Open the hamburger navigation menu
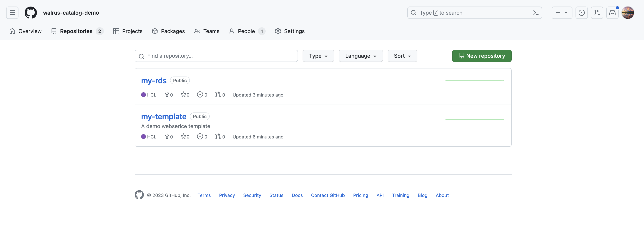The height and width of the screenshot is (235, 644). tap(12, 13)
